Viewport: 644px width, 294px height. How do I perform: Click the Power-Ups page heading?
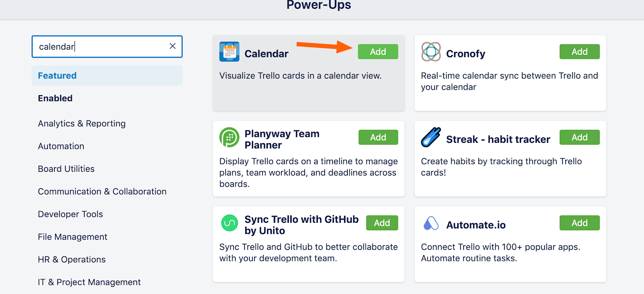pyautogui.click(x=319, y=5)
